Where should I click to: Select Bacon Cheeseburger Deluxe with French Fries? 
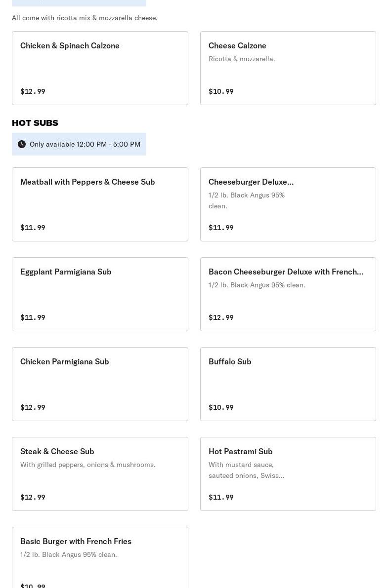click(x=288, y=294)
